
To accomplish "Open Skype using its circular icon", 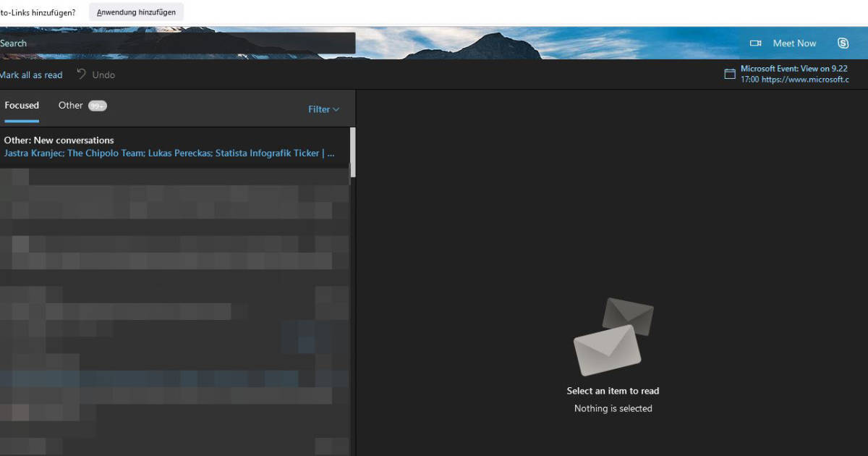I will pyautogui.click(x=843, y=43).
